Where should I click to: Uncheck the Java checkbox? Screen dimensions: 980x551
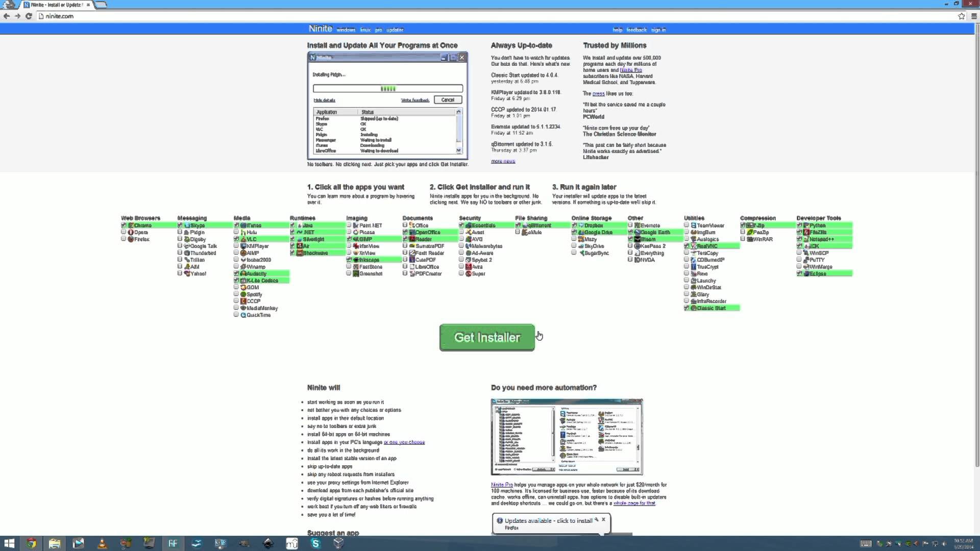(x=292, y=225)
